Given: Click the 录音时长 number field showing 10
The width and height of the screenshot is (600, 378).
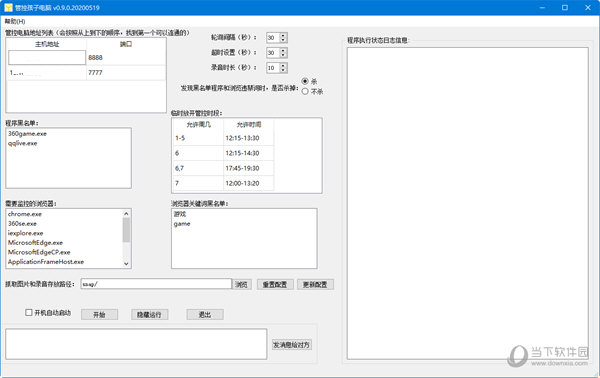Looking at the screenshot, I should pyautogui.click(x=273, y=68).
